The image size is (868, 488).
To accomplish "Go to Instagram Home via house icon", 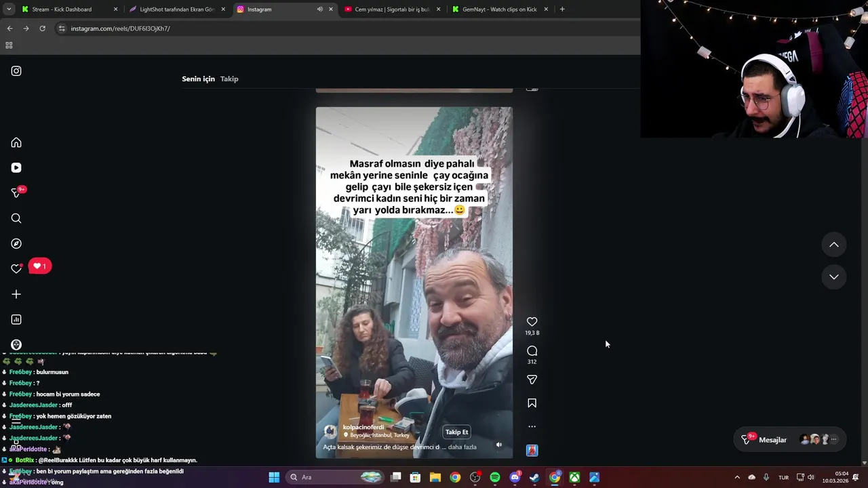I will click(x=16, y=143).
